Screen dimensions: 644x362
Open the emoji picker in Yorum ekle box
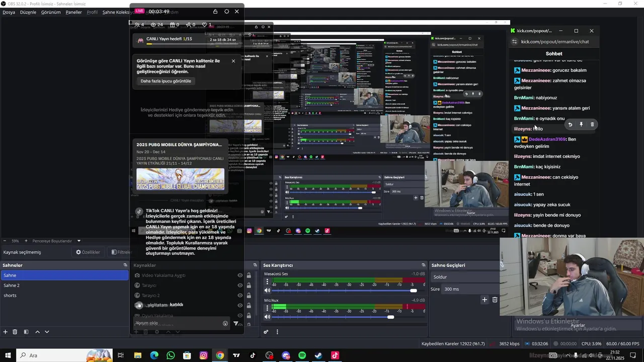click(225, 323)
